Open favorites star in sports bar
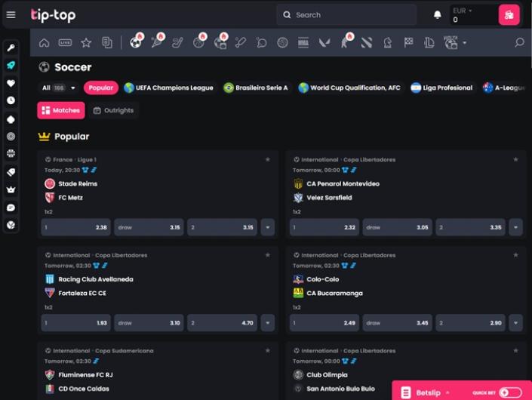532x400 pixels. 86,43
